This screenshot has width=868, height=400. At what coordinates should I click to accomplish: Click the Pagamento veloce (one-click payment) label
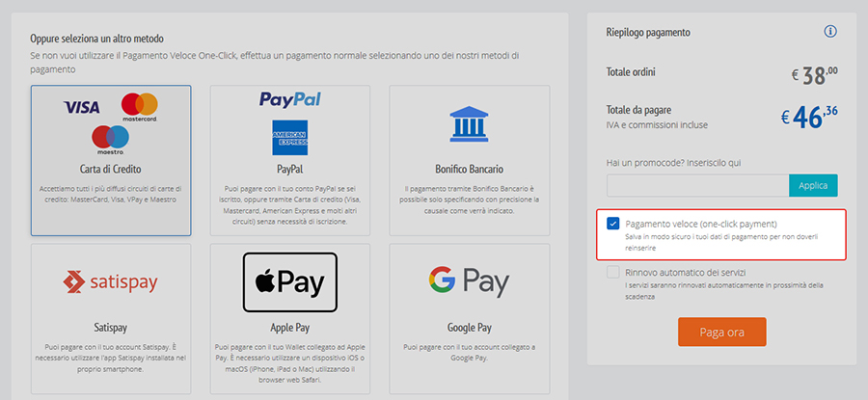tap(701, 224)
